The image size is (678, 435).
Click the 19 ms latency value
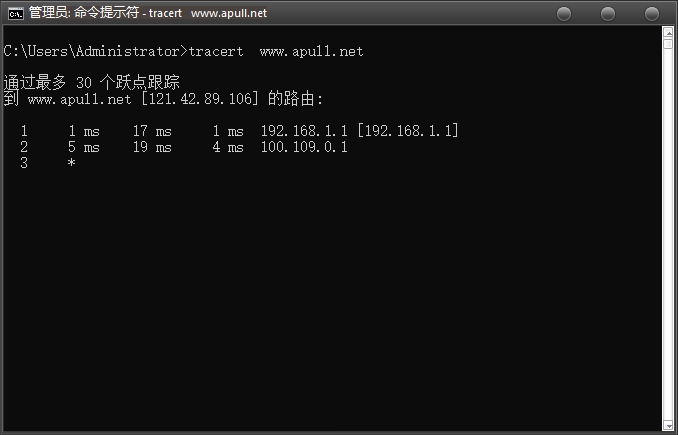(x=152, y=147)
